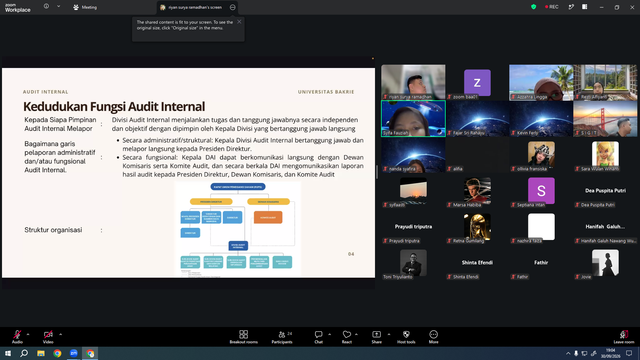The image size is (640, 360).
Task: Click the Share screen icon
Action: tap(376, 335)
